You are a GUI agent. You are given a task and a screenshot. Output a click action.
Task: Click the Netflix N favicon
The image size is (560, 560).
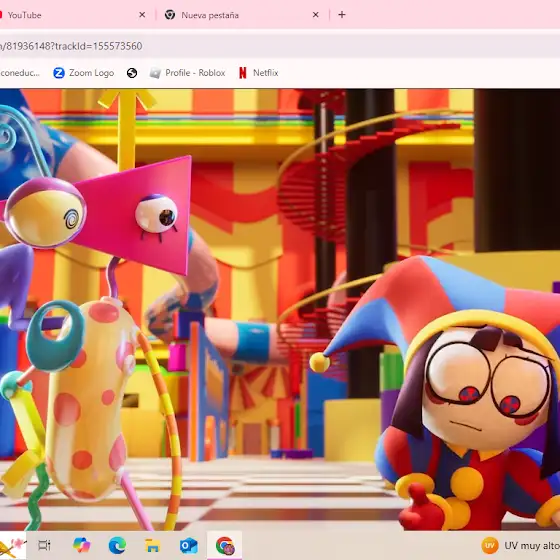tap(243, 73)
